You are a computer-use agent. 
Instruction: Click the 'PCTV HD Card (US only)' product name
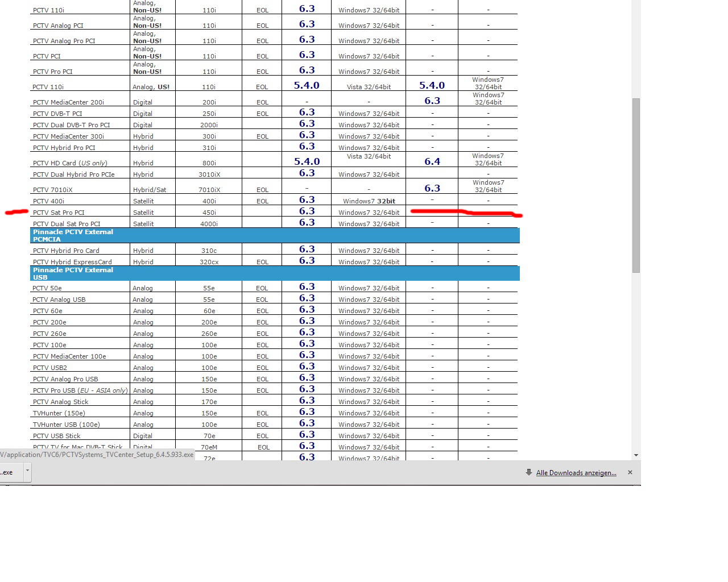[70, 163]
